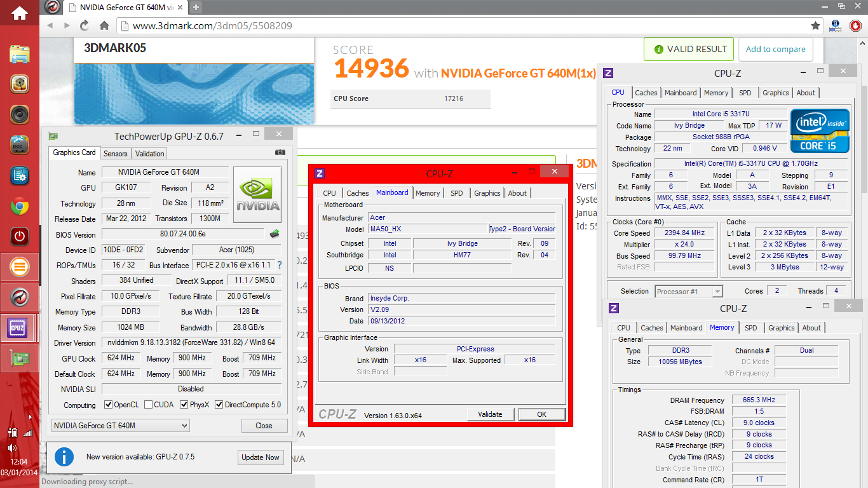The width and height of the screenshot is (868, 488).
Task: Click OK in the red-framed CPU-Z window
Action: click(541, 414)
